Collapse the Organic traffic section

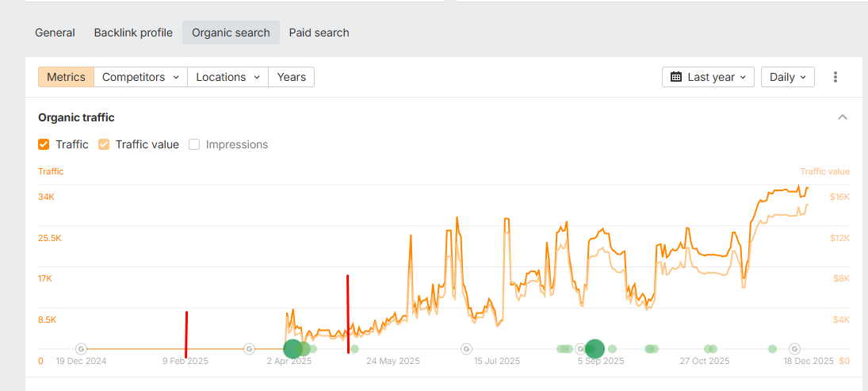pyautogui.click(x=843, y=117)
